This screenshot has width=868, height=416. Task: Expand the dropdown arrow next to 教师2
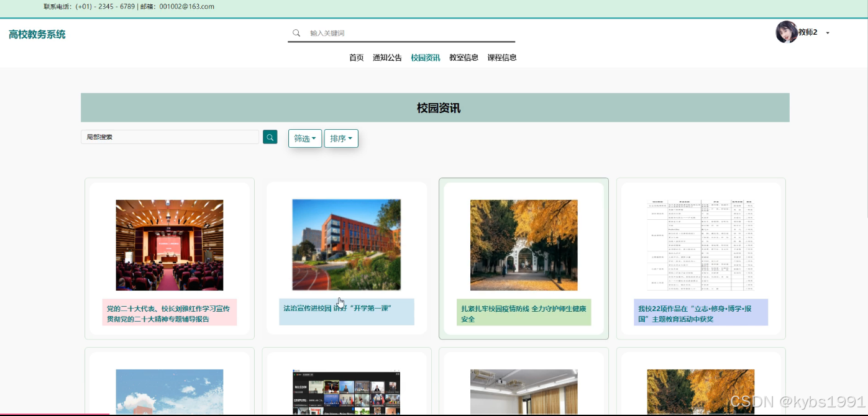coord(828,33)
